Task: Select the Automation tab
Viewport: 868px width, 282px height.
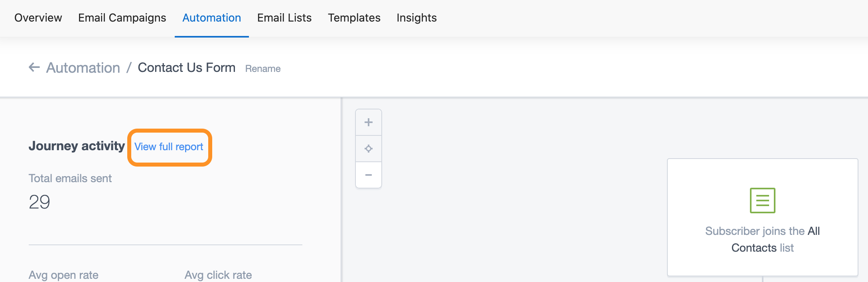Action: tap(211, 18)
